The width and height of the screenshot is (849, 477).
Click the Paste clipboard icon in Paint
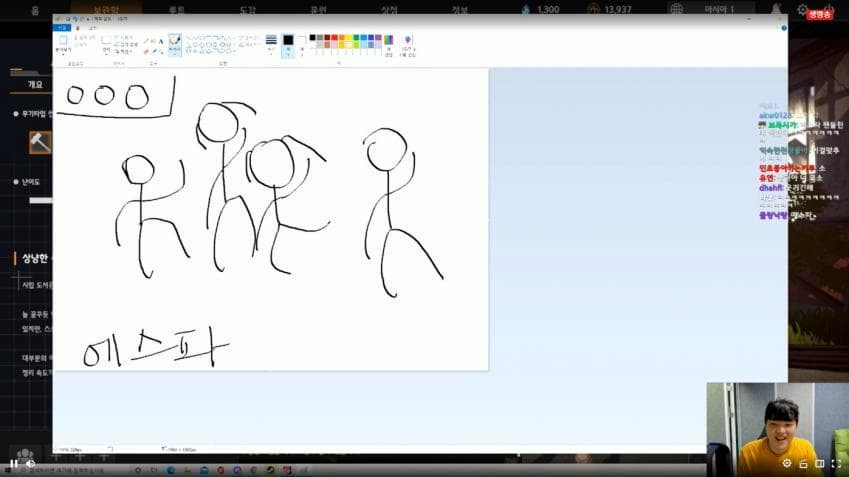click(63, 41)
